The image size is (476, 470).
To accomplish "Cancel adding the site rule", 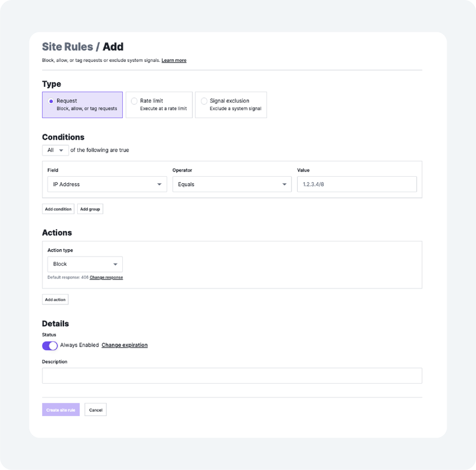I will click(x=96, y=410).
